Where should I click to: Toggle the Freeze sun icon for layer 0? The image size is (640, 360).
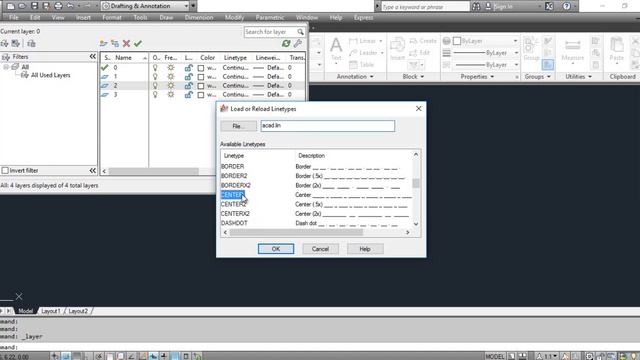pos(171,68)
